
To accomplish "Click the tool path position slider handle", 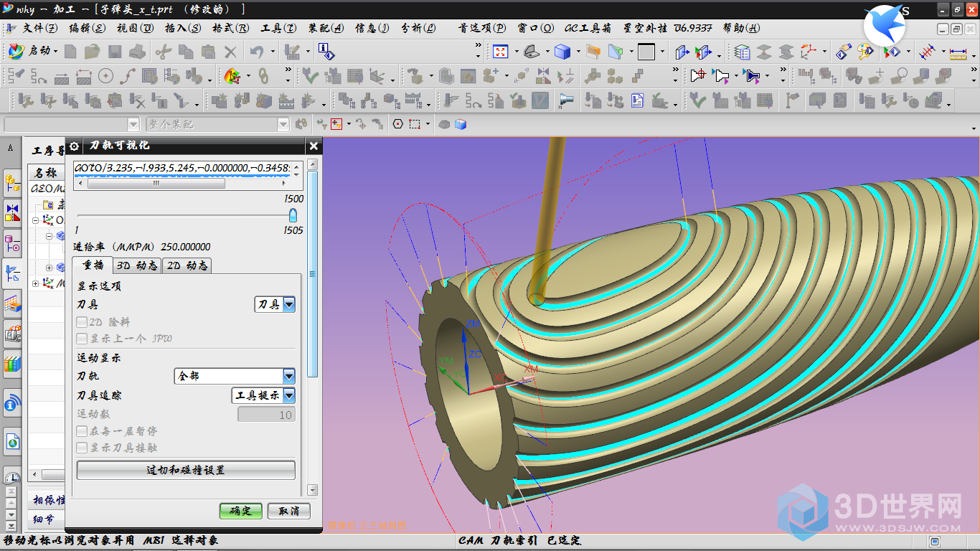I will (x=293, y=215).
